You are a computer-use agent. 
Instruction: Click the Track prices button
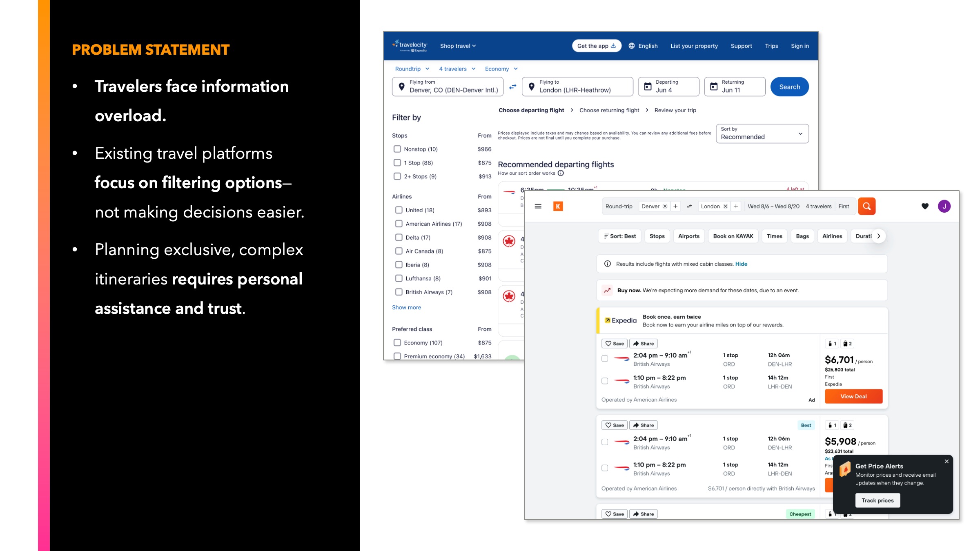click(878, 500)
